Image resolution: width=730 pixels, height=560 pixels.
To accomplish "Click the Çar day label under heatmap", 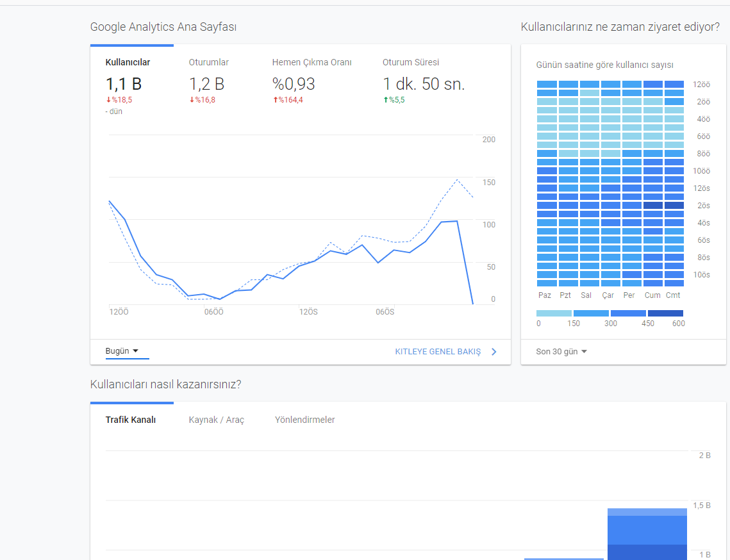I will (608, 295).
